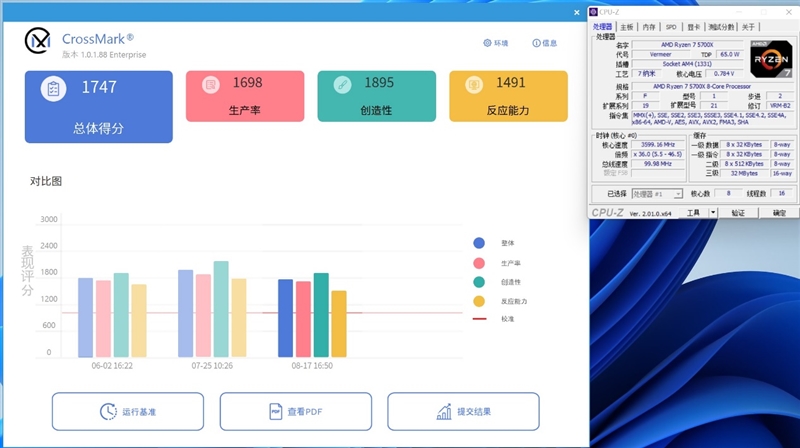Select the tall teal bar of 07-25 10:26
This screenshot has height=448, width=800.
tap(221, 309)
